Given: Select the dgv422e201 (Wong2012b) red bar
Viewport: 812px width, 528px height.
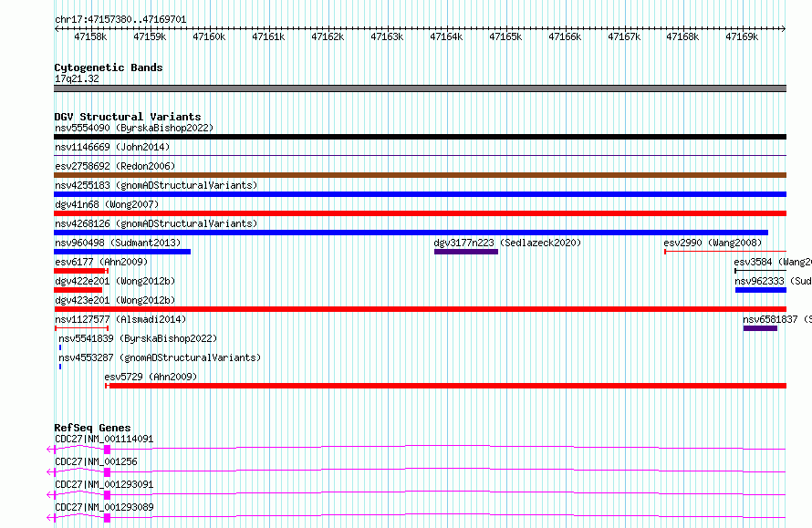Looking at the screenshot, I should tap(78, 290).
